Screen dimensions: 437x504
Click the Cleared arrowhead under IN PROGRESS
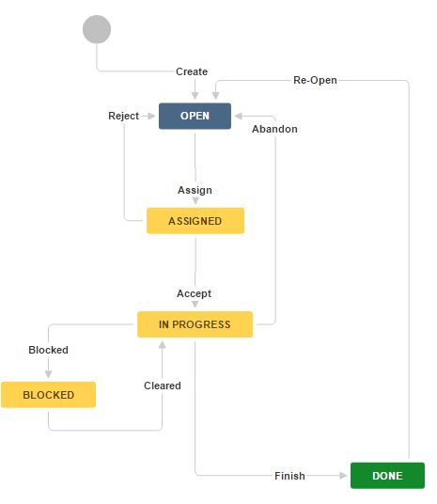point(163,345)
